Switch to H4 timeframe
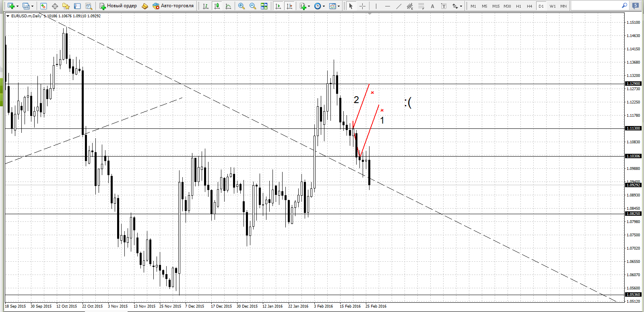Screen dimensions: 644x312 [530, 6]
